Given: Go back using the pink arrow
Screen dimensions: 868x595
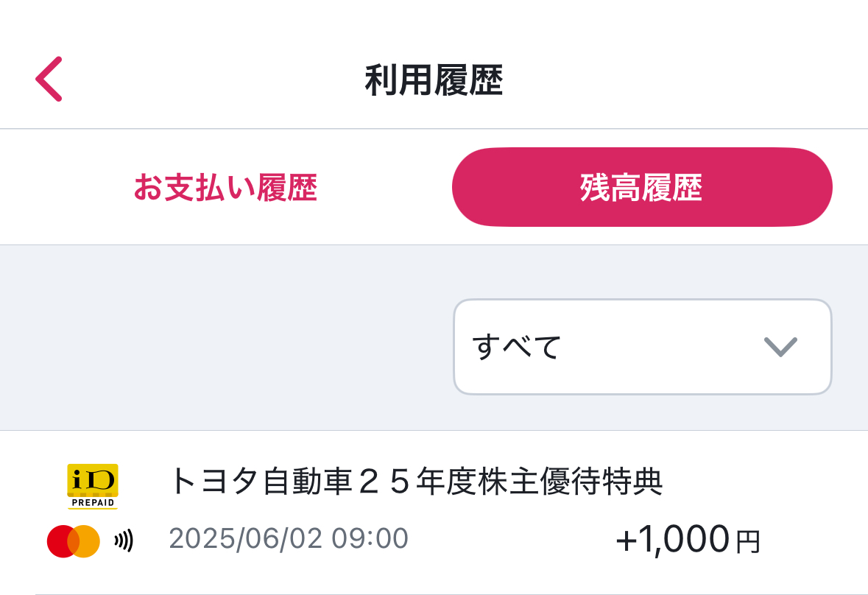Looking at the screenshot, I should click(x=49, y=79).
